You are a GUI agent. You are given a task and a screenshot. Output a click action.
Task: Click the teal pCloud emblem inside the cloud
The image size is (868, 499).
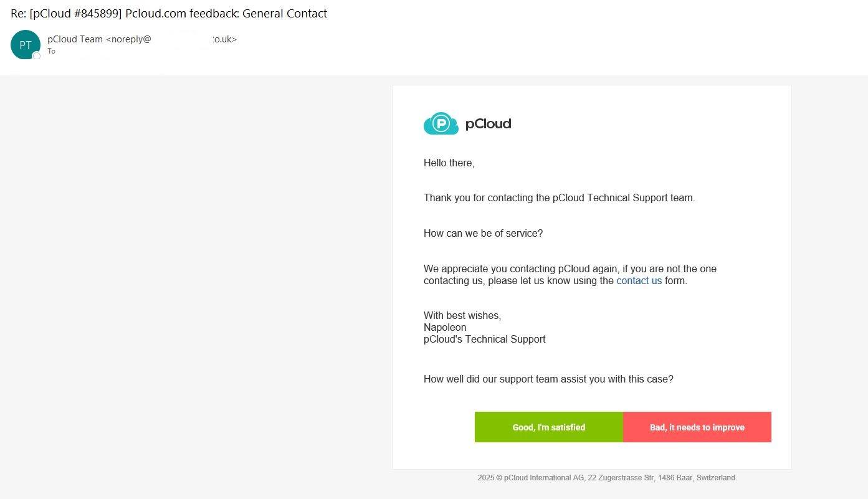tap(441, 122)
